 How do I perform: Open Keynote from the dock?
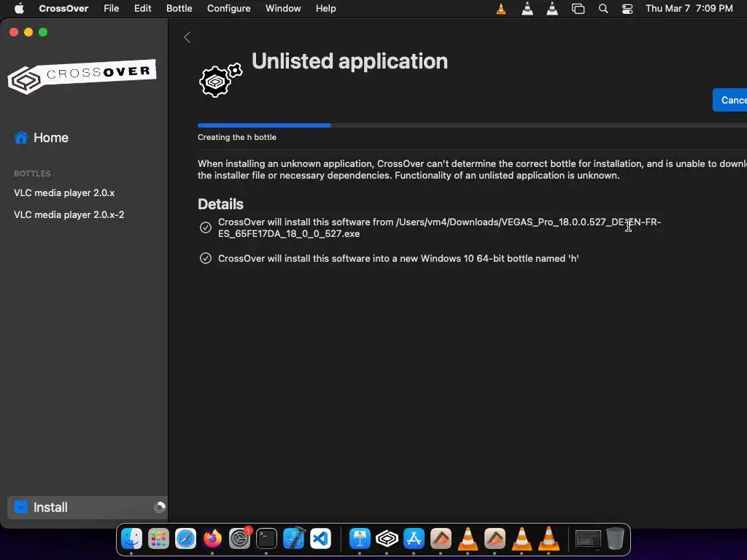[x=360, y=539]
